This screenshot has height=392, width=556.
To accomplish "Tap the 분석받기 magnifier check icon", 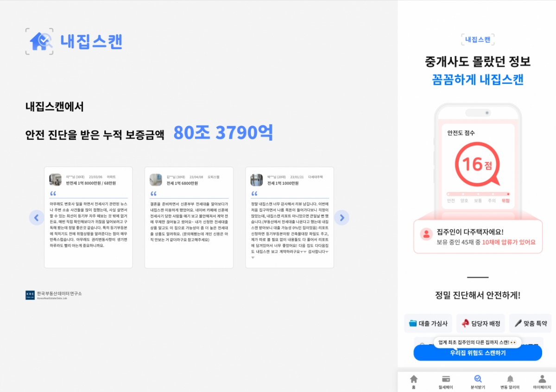I will [x=478, y=379].
